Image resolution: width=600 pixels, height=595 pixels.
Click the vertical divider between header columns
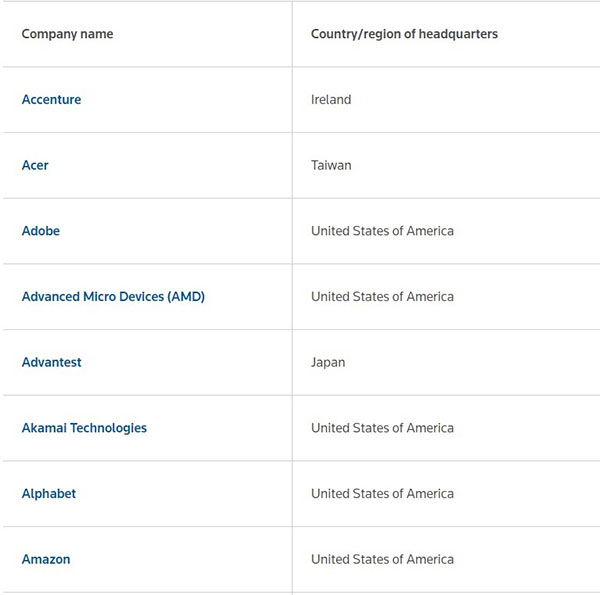[x=292, y=34]
